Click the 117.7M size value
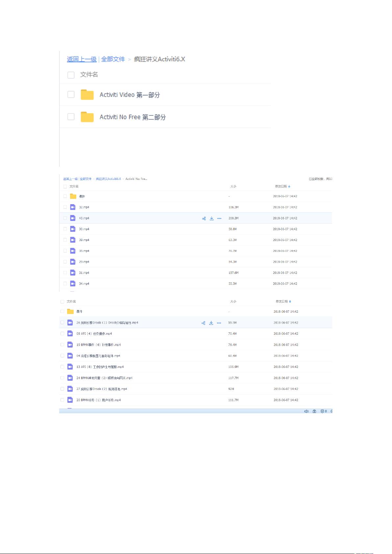The height and width of the screenshot is (554, 392). [233, 378]
